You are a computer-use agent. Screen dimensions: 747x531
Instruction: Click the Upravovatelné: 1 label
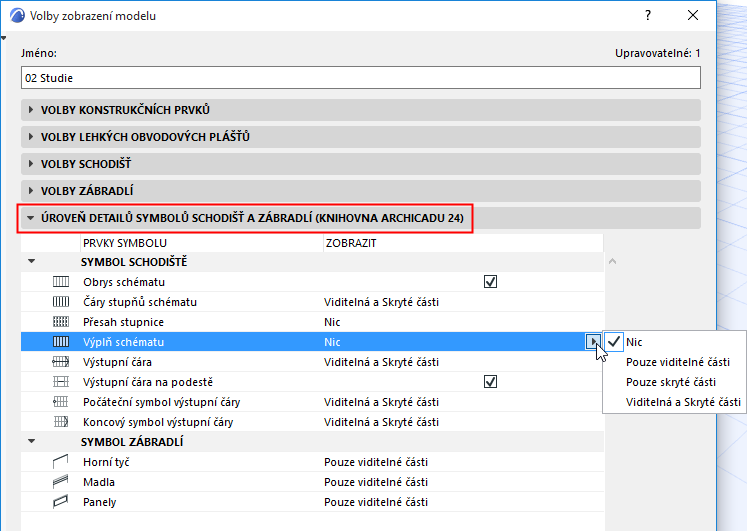point(657,53)
